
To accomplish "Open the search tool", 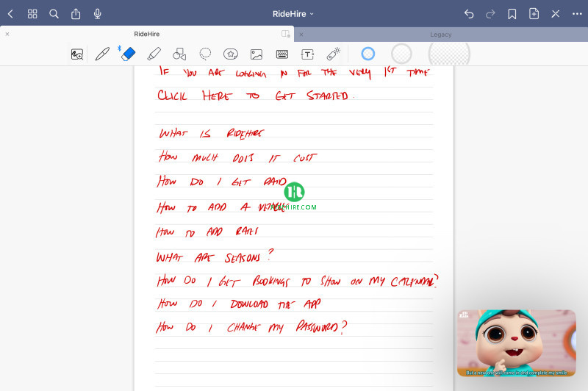I will (x=54, y=14).
